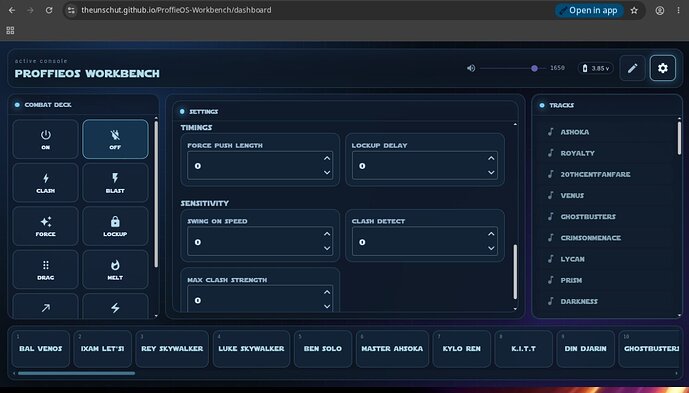The width and height of the screenshot is (689, 393).
Task: Trigger the Clash effect
Action: 45,183
